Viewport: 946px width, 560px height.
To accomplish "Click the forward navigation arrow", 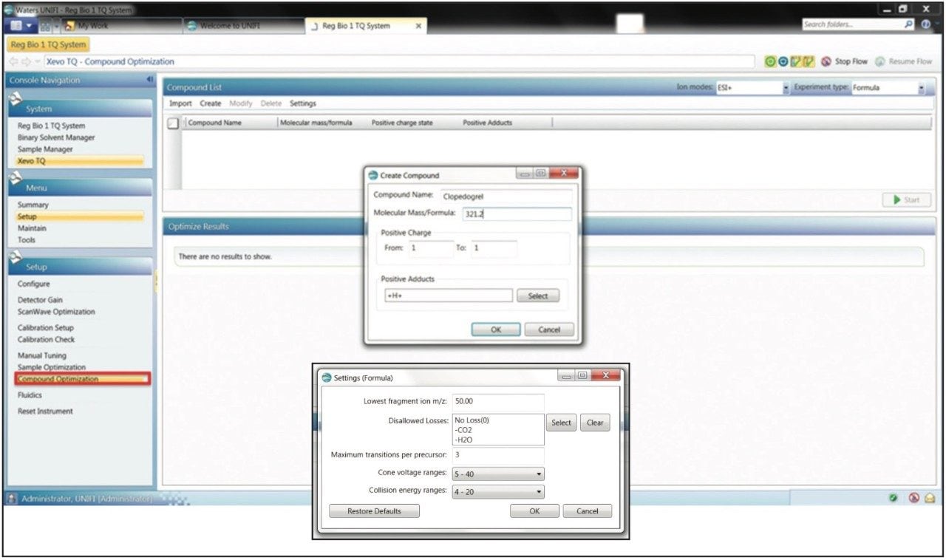I will tap(27, 62).
